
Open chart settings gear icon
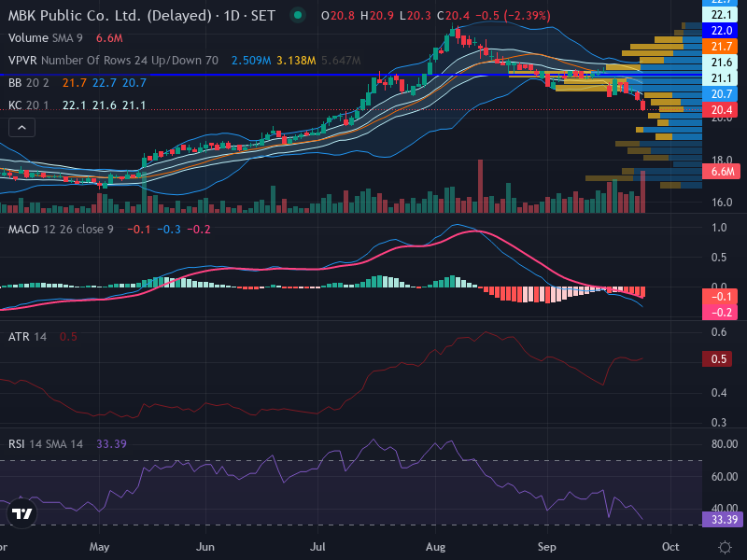click(x=725, y=547)
